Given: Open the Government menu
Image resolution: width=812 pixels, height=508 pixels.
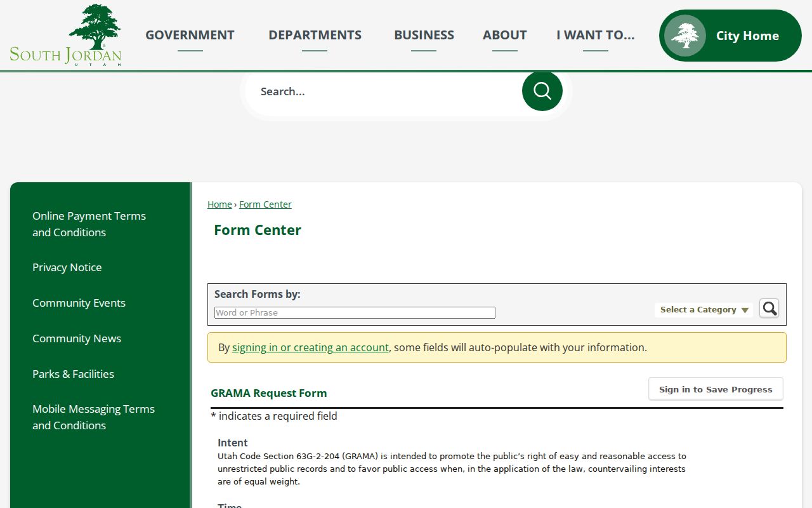Looking at the screenshot, I should point(190,36).
